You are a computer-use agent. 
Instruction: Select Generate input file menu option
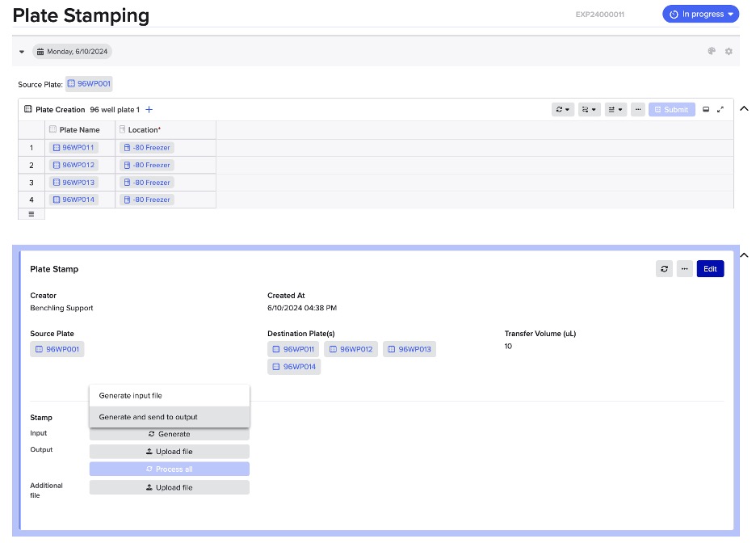coord(131,396)
